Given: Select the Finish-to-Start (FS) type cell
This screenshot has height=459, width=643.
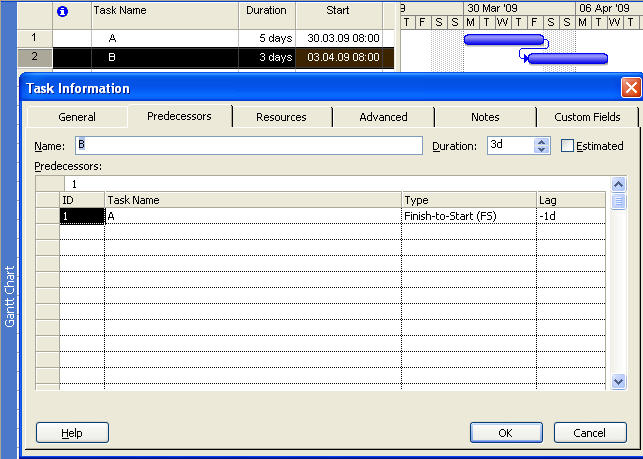Looking at the screenshot, I should point(468,215).
